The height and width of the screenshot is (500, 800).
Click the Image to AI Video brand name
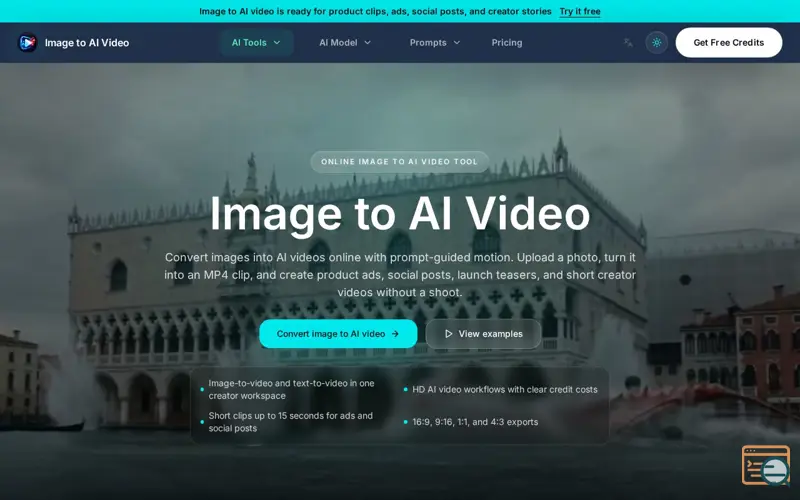tap(87, 43)
